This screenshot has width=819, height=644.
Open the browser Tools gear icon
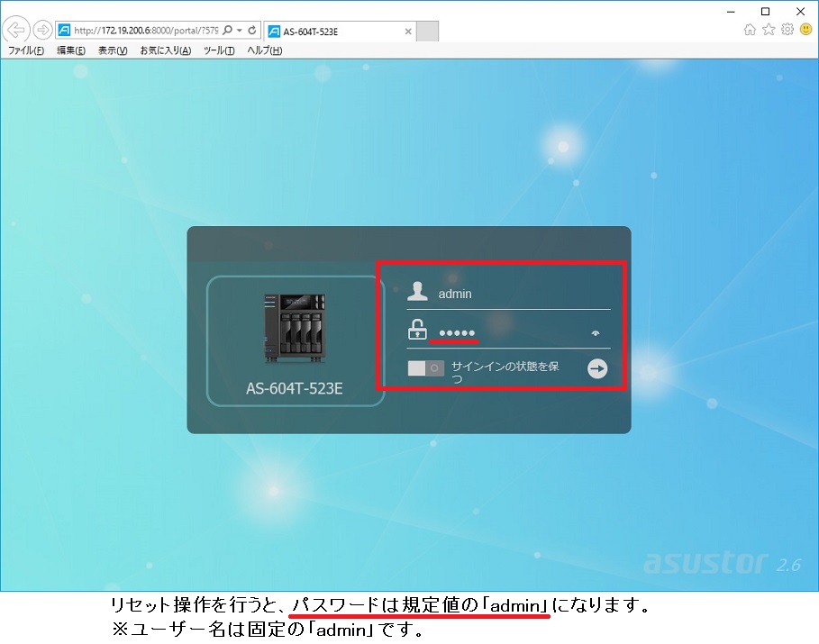787,29
